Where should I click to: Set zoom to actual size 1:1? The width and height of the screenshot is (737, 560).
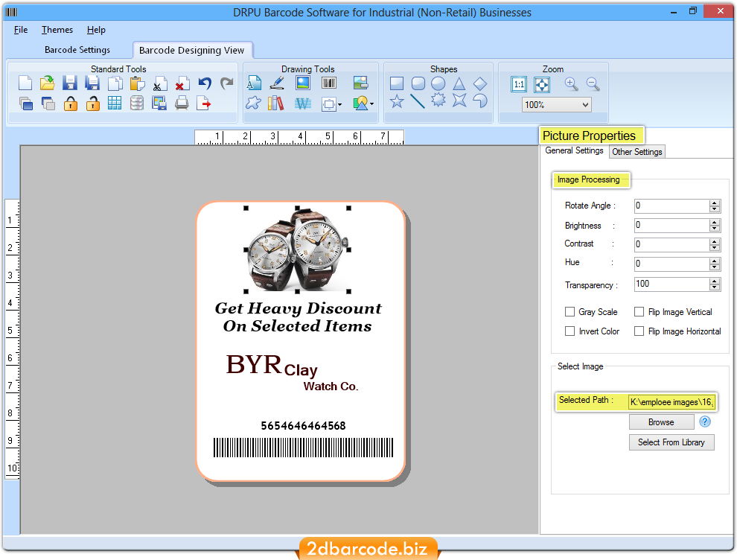click(519, 85)
